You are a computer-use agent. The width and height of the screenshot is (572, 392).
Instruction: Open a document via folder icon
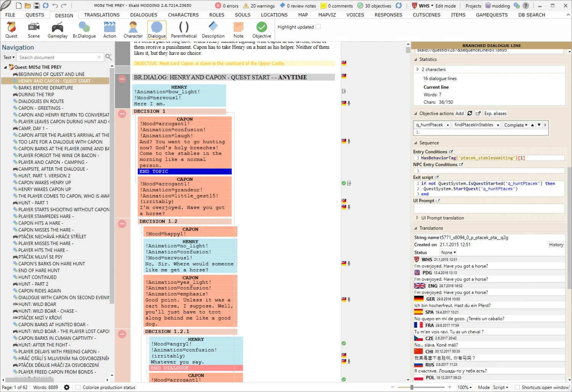[x=27, y=6]
